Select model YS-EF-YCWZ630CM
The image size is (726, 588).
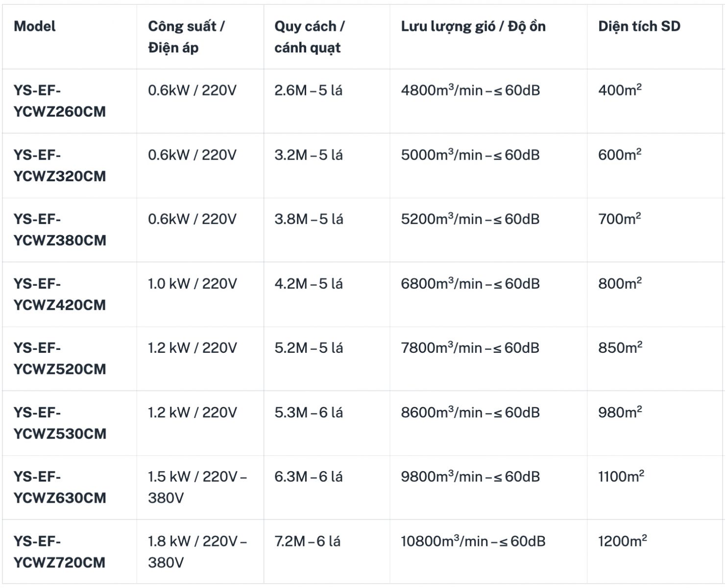pyautogui.click(x=60, y=488)
